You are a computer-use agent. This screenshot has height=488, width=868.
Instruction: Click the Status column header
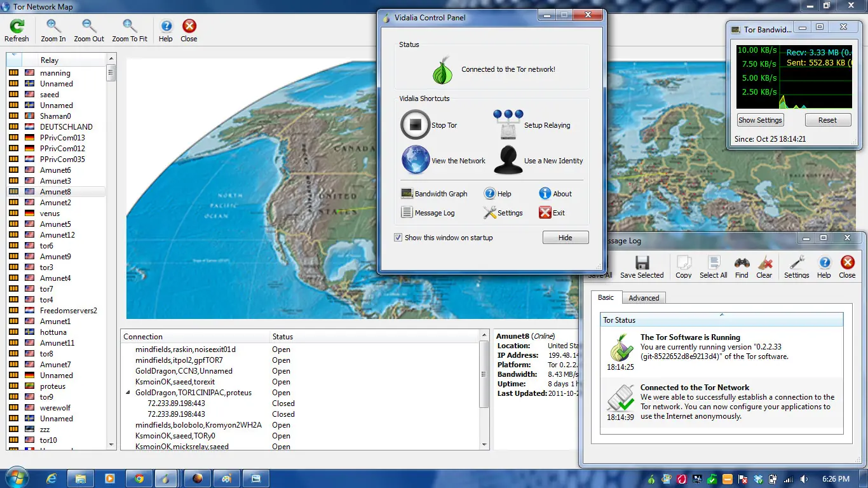pyautogui.click(x=375, y=337)
